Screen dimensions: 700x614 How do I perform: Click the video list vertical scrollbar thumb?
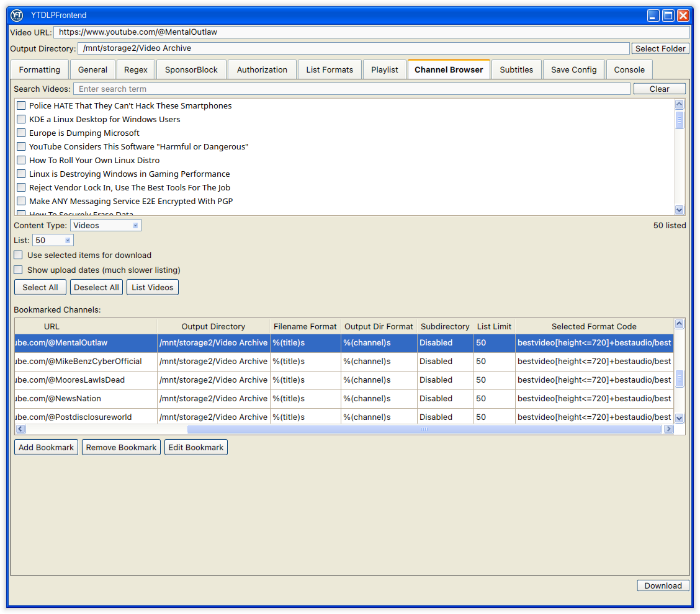pos(679,120)
